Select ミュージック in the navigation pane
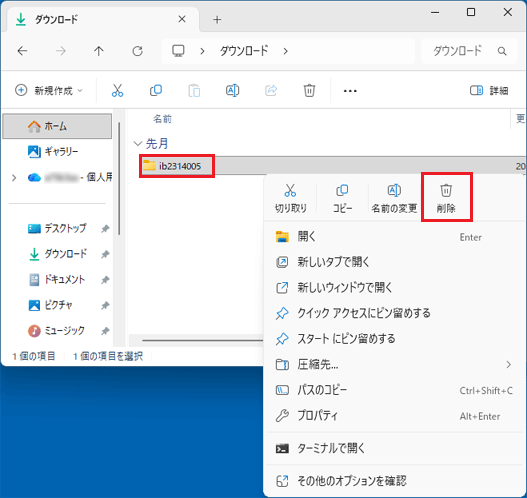The image size is (527, 498). (57, 331)
